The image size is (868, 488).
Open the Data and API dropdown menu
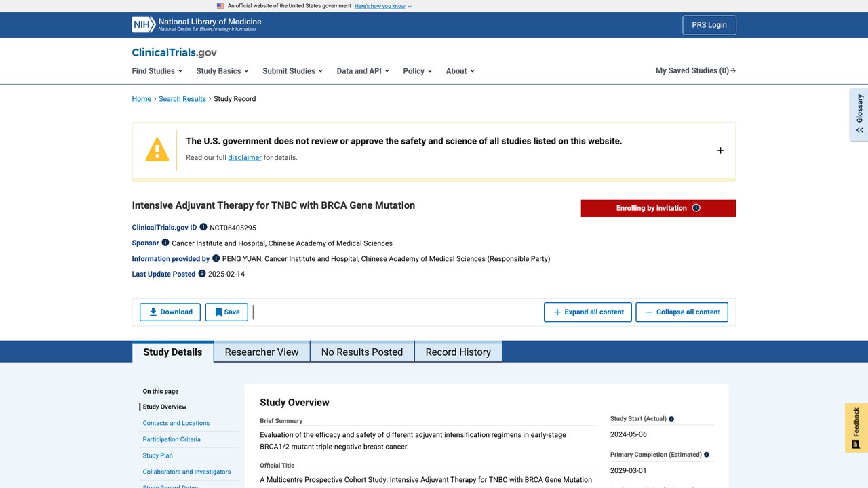click(363, 70)
